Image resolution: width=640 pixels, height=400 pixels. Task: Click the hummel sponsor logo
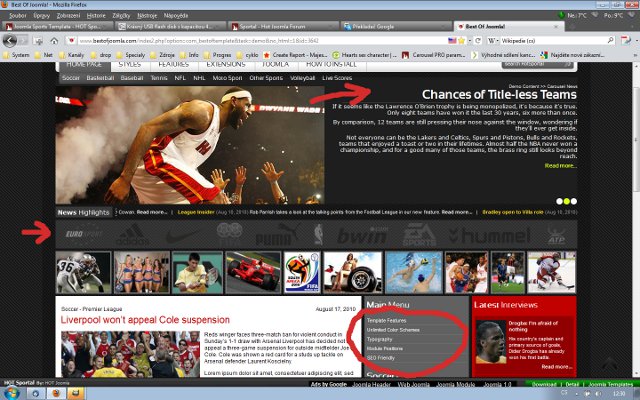(489, 236)
